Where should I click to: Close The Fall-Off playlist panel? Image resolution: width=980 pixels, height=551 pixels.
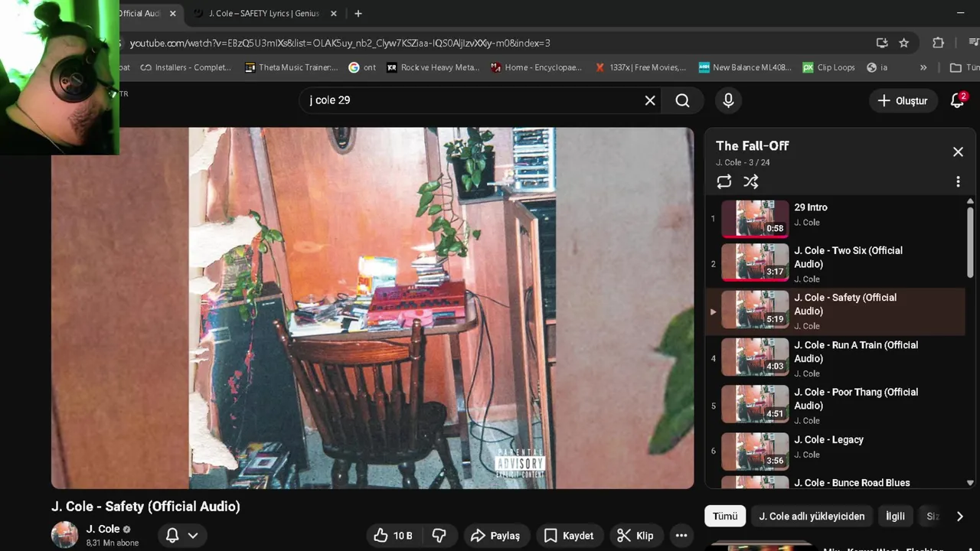[958, 152]
